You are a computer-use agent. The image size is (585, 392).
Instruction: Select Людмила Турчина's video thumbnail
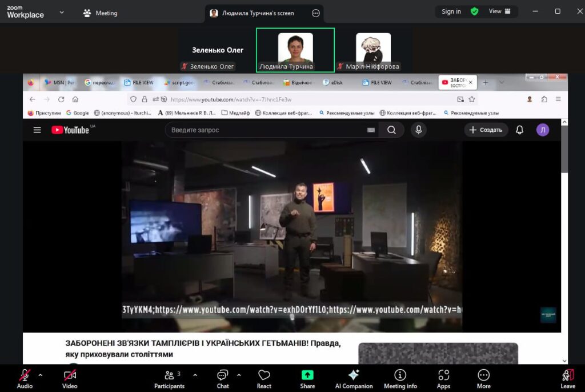[295, 50]
